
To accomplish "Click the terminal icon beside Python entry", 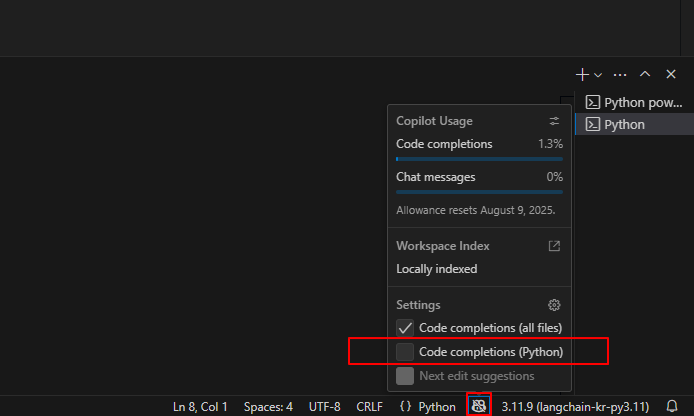I will 592,124.
